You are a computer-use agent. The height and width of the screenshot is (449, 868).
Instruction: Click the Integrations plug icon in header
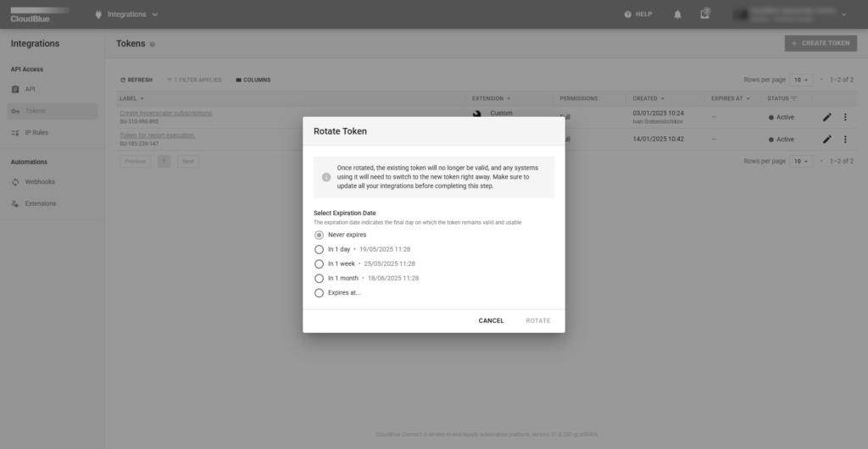point(98,14)
